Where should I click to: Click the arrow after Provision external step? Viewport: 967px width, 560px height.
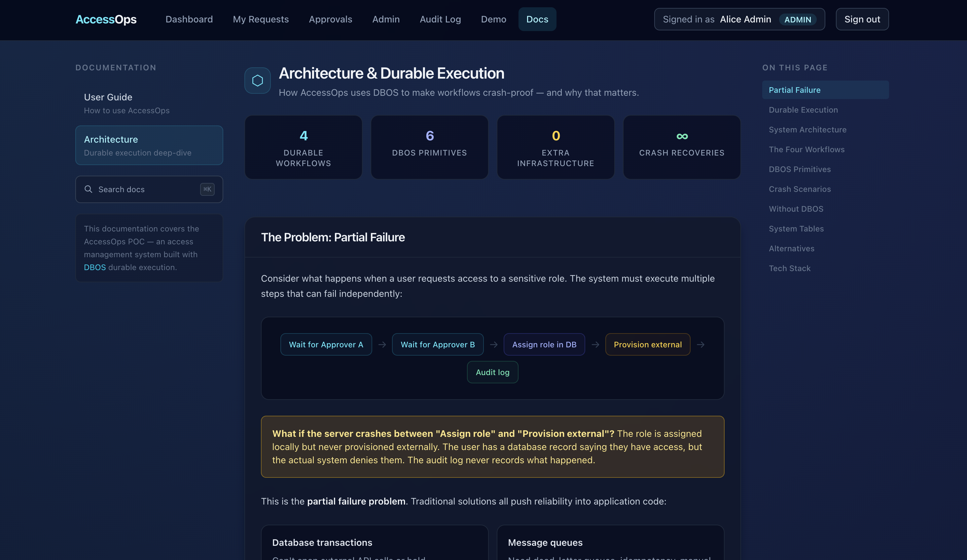click(701, 344)
